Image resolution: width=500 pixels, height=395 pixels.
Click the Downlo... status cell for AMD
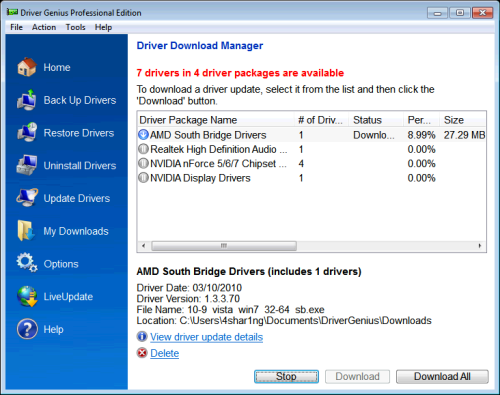(373, 135)
